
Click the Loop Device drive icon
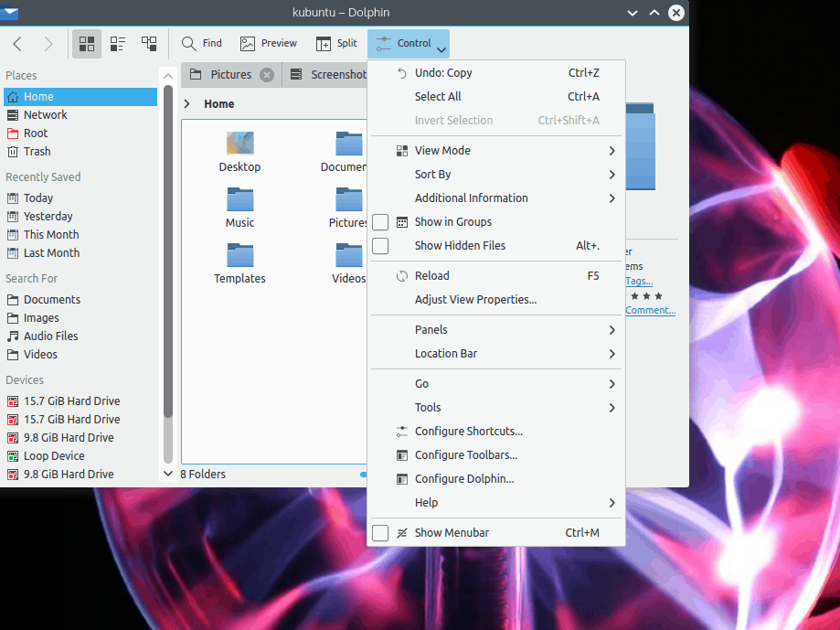pyautogui.click(x=13, y=456)
